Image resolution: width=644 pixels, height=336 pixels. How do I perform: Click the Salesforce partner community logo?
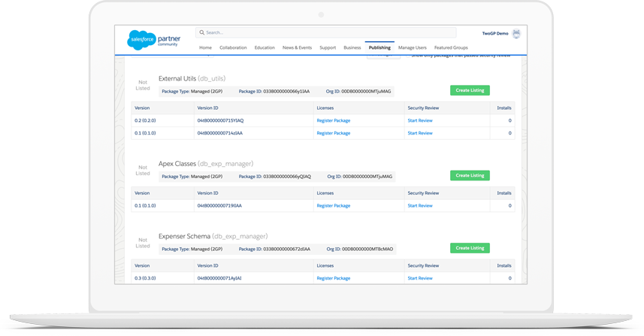(153, 40)
